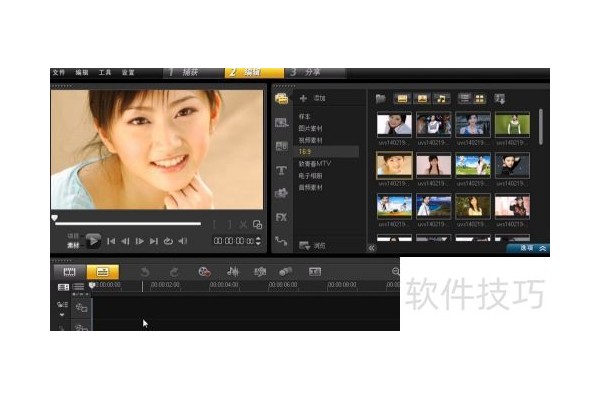Open the record/capture option film reel icon
The width and height of the screenshot is (600, 400).
[204, 272]
